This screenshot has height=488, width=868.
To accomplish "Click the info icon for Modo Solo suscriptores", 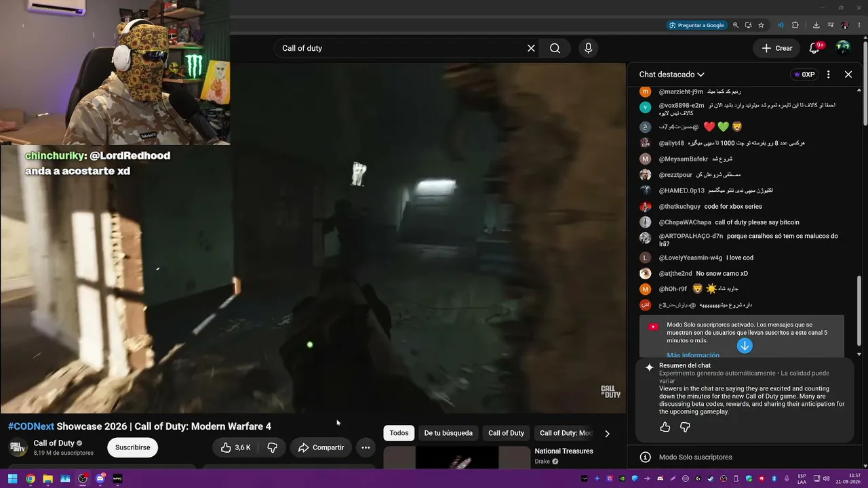I will click(646, 457).
